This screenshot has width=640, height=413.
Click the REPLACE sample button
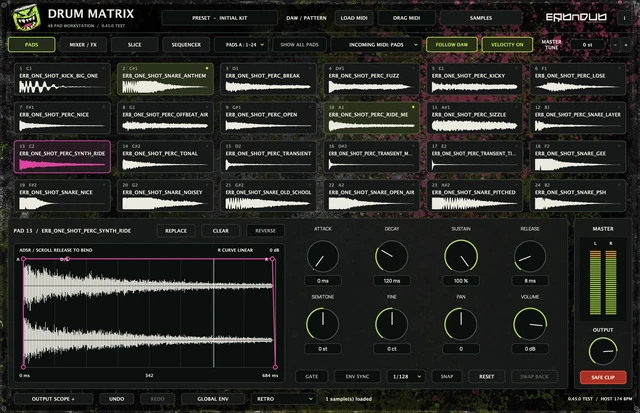click(176, 231)
